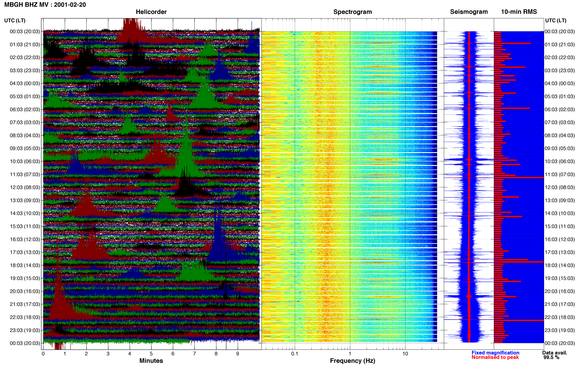Screen dimensions: 588x368
Task: Click '21:03 (17:03)' beside the RMS panel
Action: pos(560,304)
